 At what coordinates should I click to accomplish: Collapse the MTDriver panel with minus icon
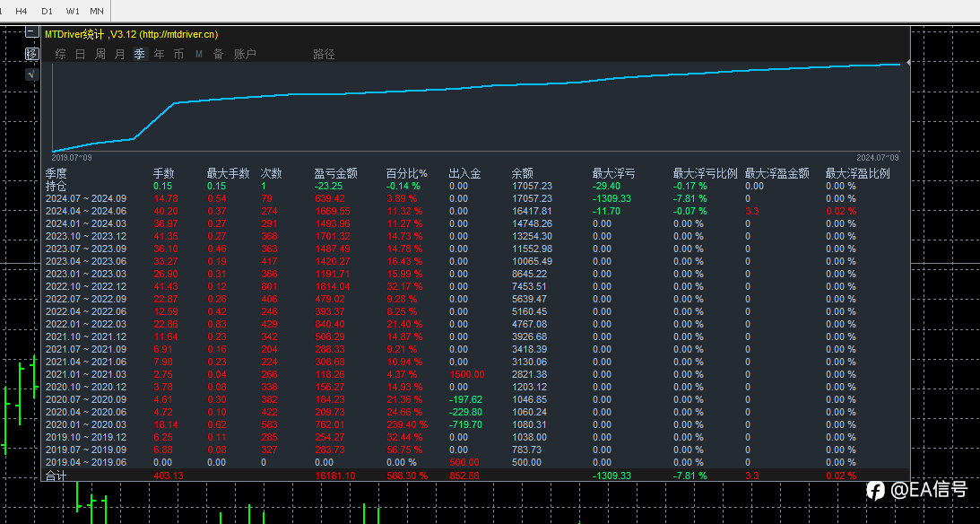[32, 32]
